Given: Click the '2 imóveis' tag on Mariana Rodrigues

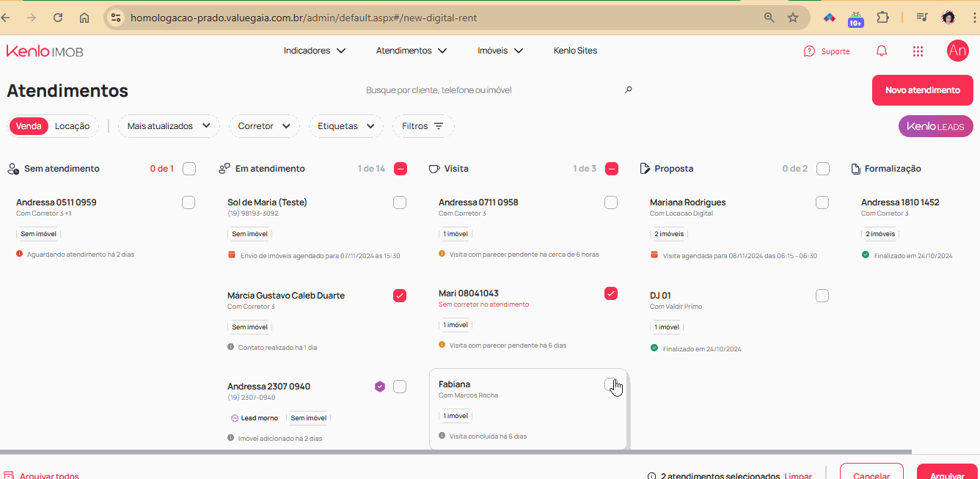Looking at the screenshot, I should [x=668, y=234].
